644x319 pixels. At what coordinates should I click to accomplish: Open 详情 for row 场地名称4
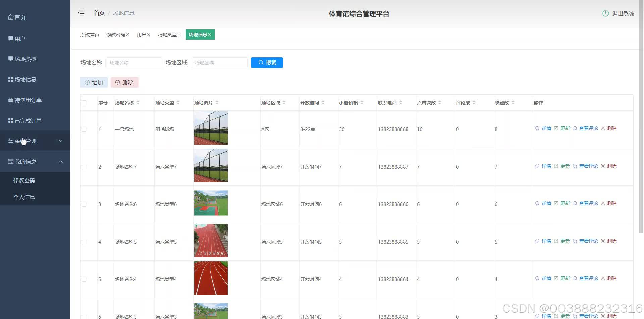(x=543, y=278)
